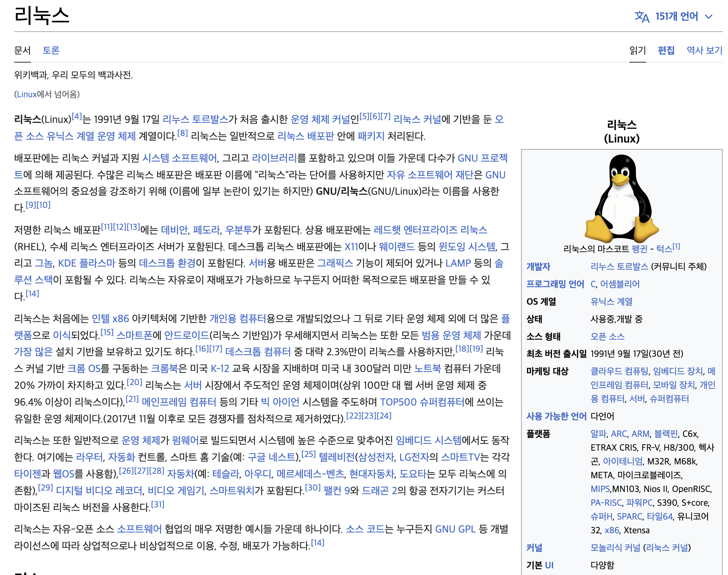Open the 데비안 distribution link
The image size is (728, 575).
point(174,230)
